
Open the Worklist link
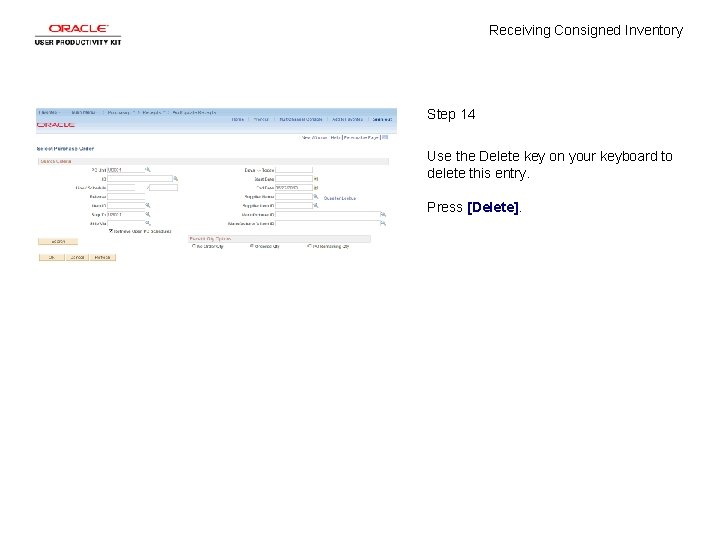point(261,119)
